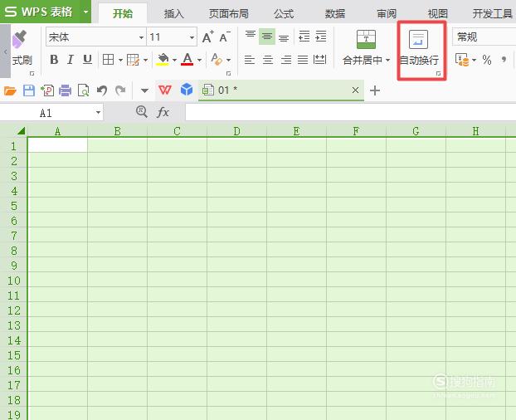The image size is (516, 420).
Task: Open number format 常规 box
Action: pos(484,37)
